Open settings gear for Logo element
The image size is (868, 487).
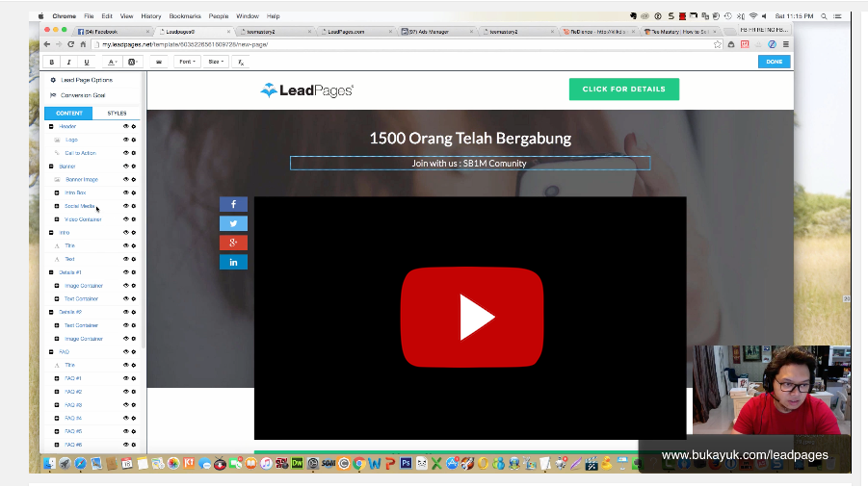[134, 140]
